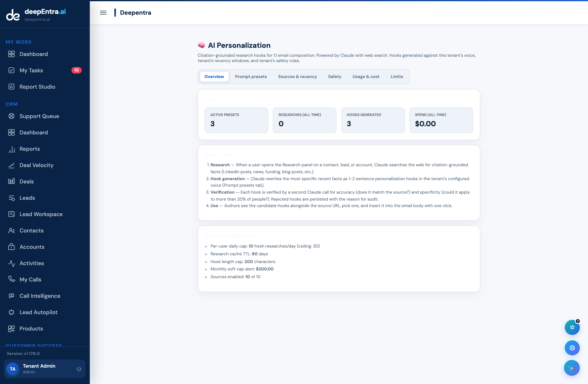Image resolution: width=588 pixels, height=384 pixels.
Task: Click the CRM section label
Action: (x=12, y=104)
